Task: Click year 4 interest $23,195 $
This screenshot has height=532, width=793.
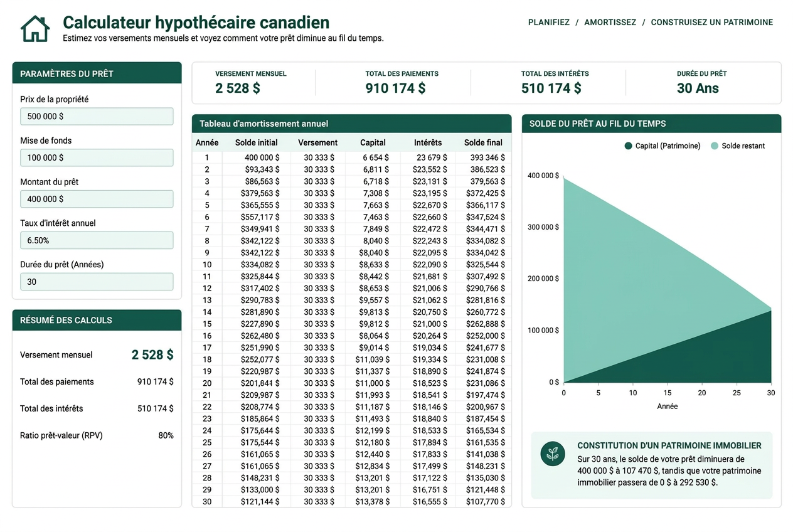Action: click(x=430, y=193)
